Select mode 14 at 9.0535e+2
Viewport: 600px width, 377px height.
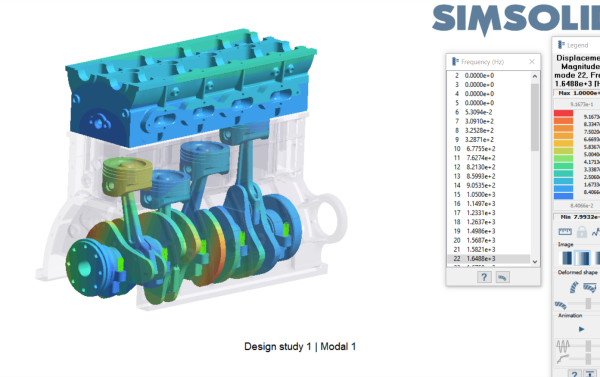point(489,186)
